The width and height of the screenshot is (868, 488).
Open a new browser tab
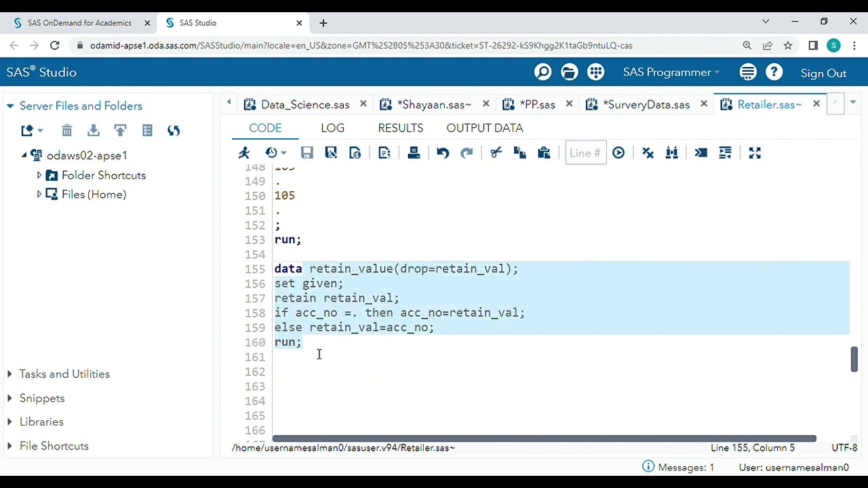(323, 23)
